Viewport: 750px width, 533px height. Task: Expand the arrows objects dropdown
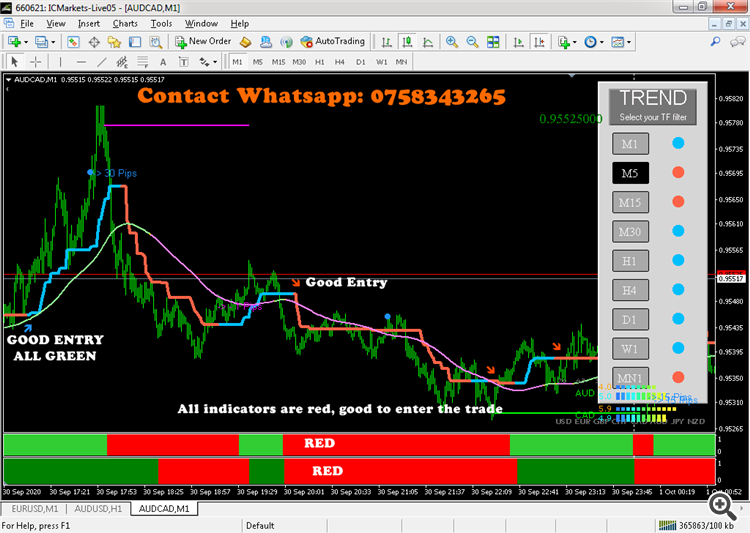215,62
